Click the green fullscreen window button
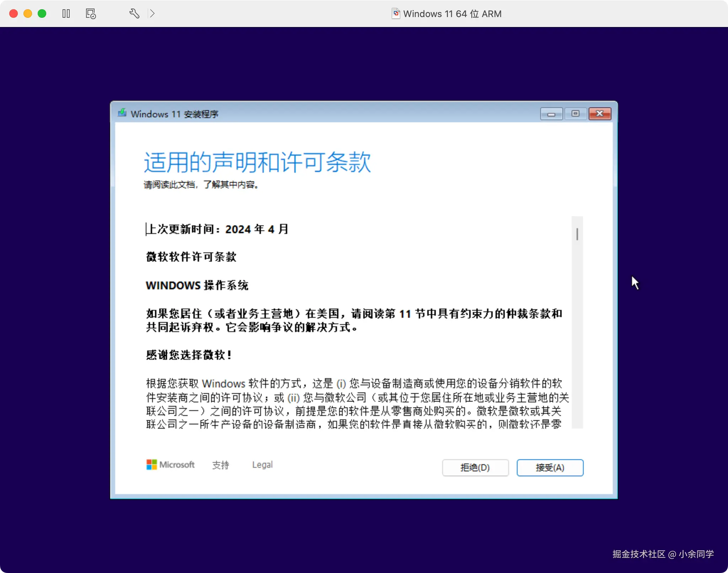Viewport: 728px width, 573px height. coord(42,14)
